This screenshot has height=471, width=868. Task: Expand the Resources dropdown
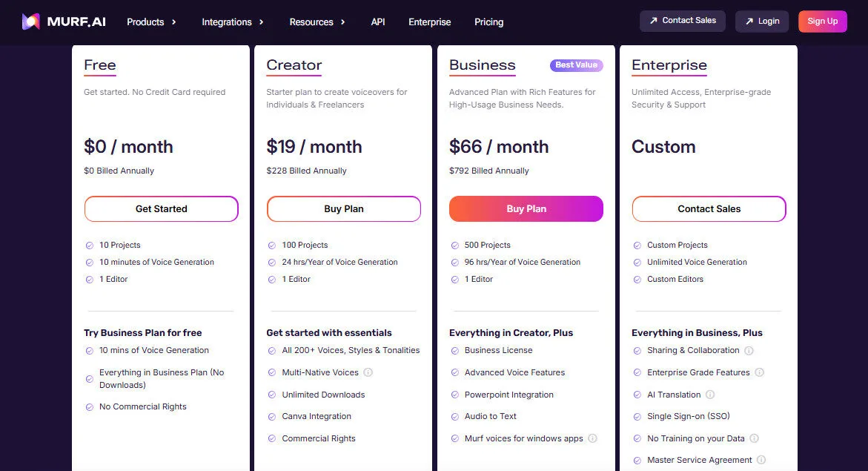[x=312, y=22]
